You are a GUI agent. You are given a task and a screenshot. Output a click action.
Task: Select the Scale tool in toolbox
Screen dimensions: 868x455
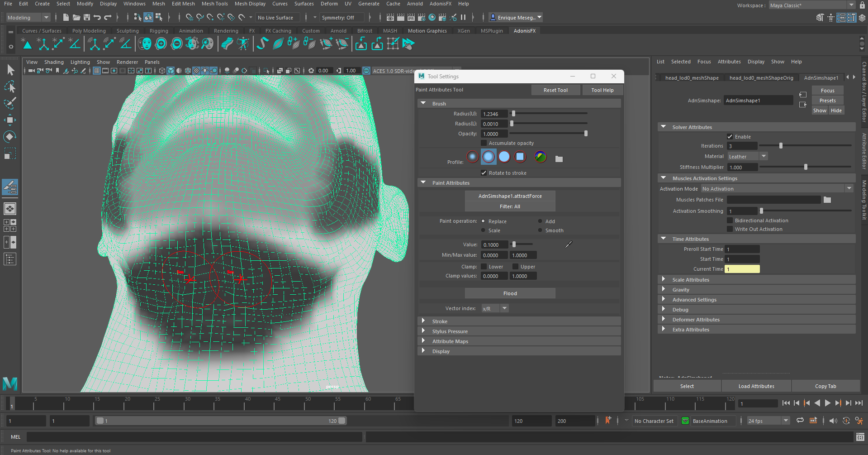(10, 153)
